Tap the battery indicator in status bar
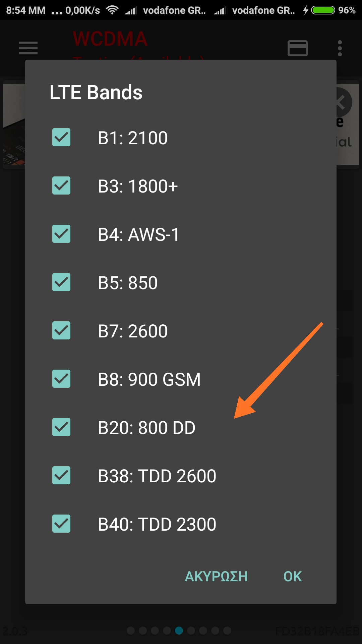 click(x=323, y=10)
